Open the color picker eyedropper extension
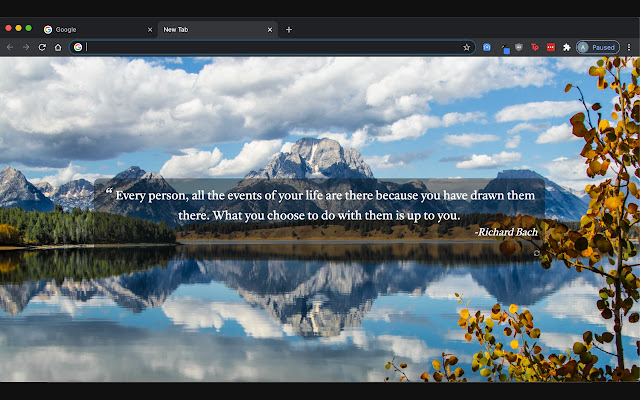640x400 pixels. [x=505, y=49]
